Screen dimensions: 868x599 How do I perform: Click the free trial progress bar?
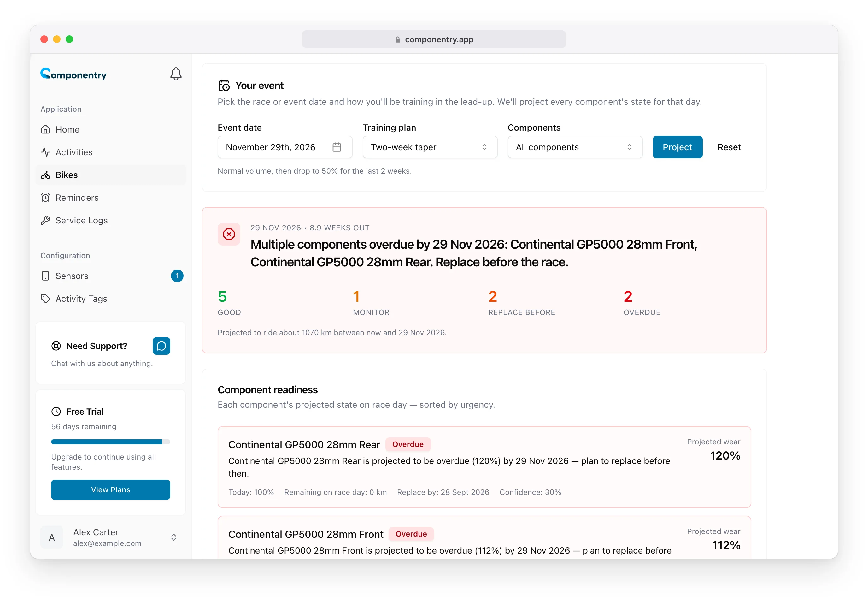111,442
